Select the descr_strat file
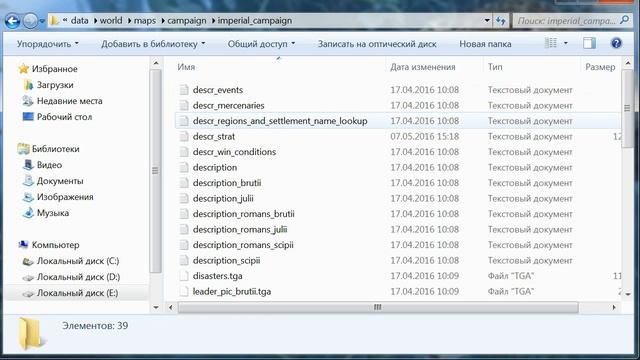 (214, 136)
